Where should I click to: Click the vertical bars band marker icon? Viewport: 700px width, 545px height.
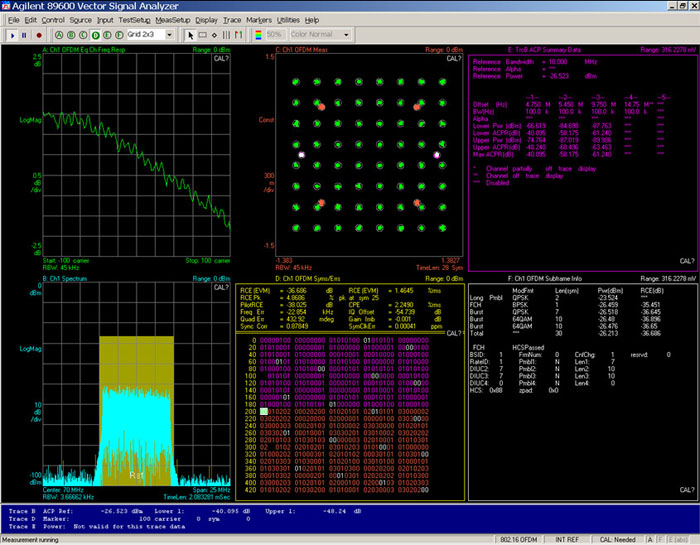point(226,35)
